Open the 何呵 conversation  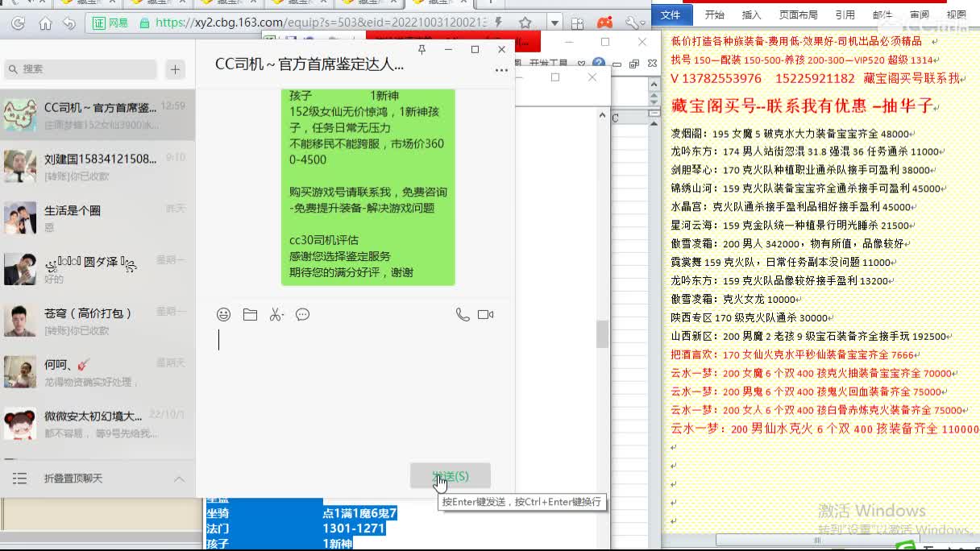coord(98,373)
